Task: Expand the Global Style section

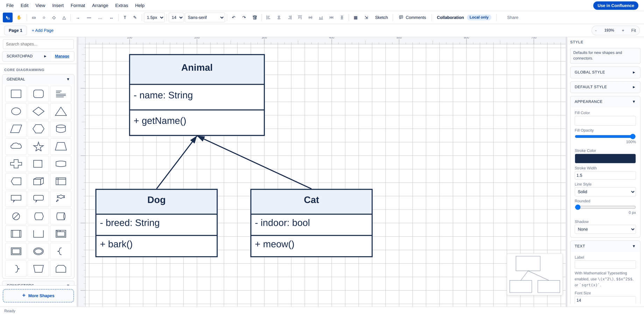Action: click(x=605, y=72)
